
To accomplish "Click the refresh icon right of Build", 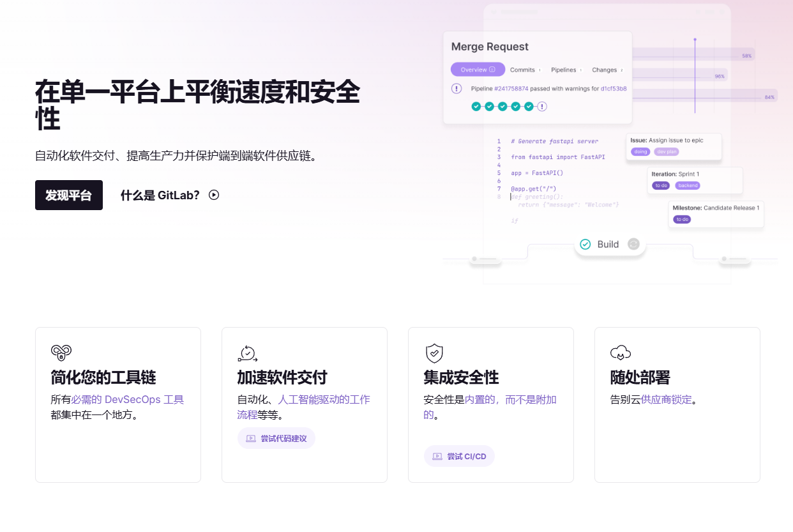I will coord(633,244).
